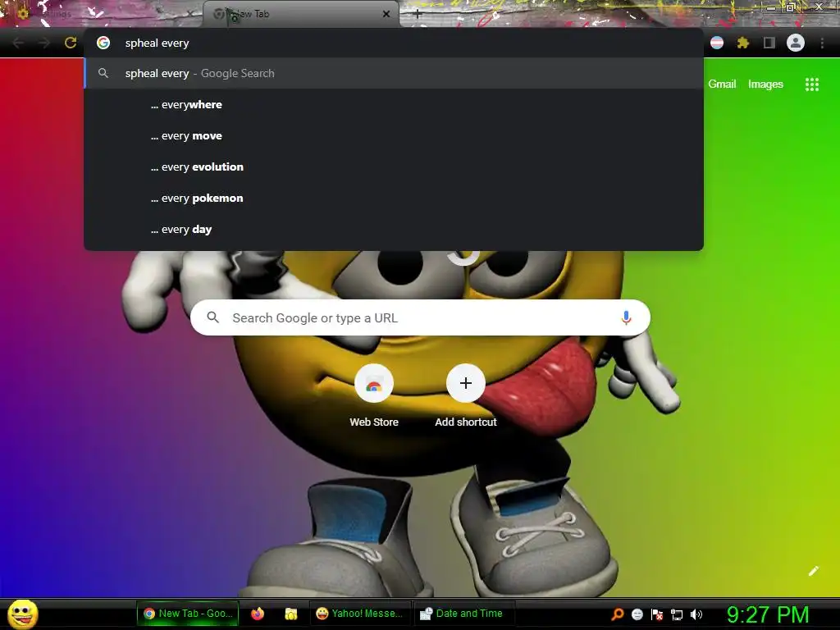Click the address bar text 'spheal every'
This screenshot has height=630, width=840.
[157, 43]
